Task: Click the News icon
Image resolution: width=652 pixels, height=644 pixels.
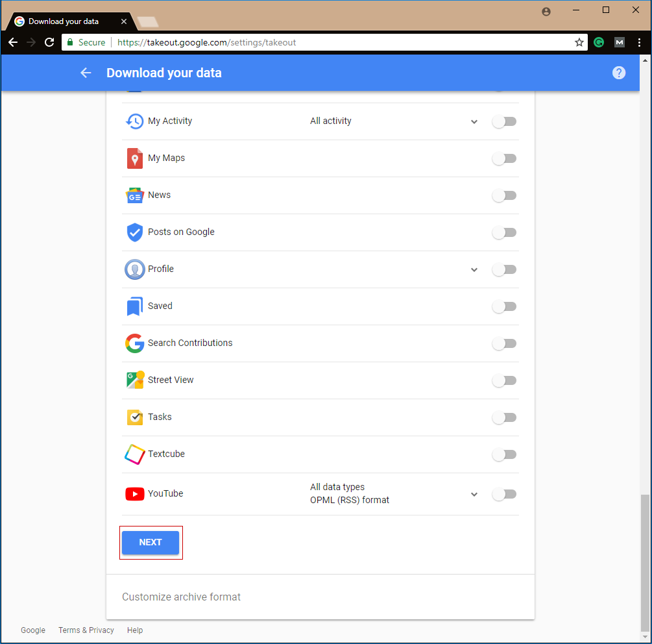Action: pos(134,195)
